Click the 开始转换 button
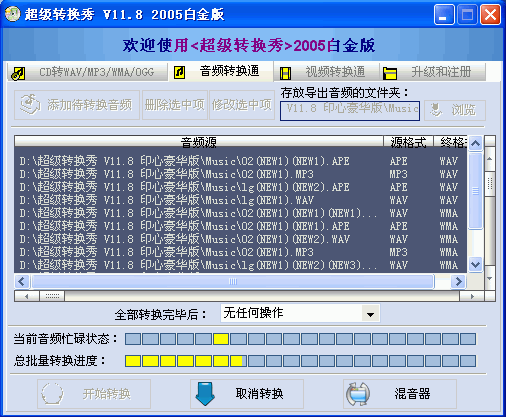The image size is (506, 417). pos(94,394)
